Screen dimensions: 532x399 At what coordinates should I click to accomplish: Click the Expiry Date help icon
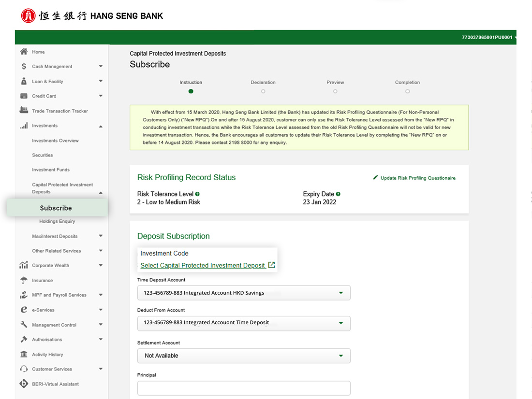pos(338,194)
